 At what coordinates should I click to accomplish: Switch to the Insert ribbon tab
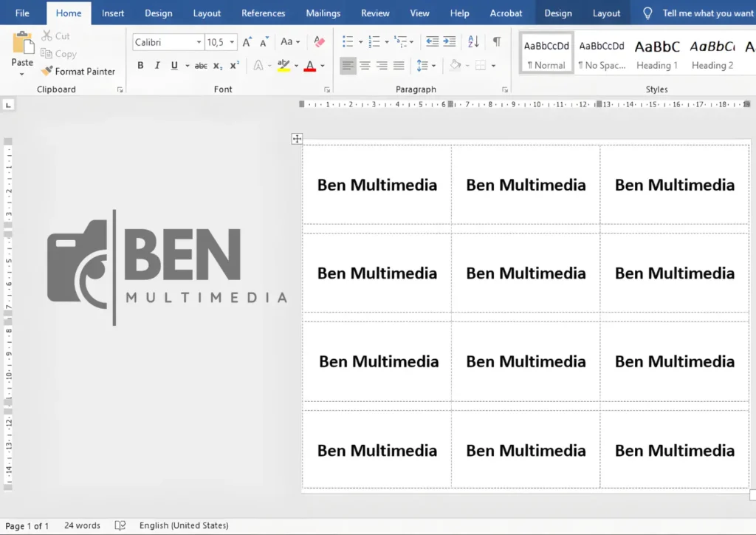pyautogui.click(x=112, y=13)
